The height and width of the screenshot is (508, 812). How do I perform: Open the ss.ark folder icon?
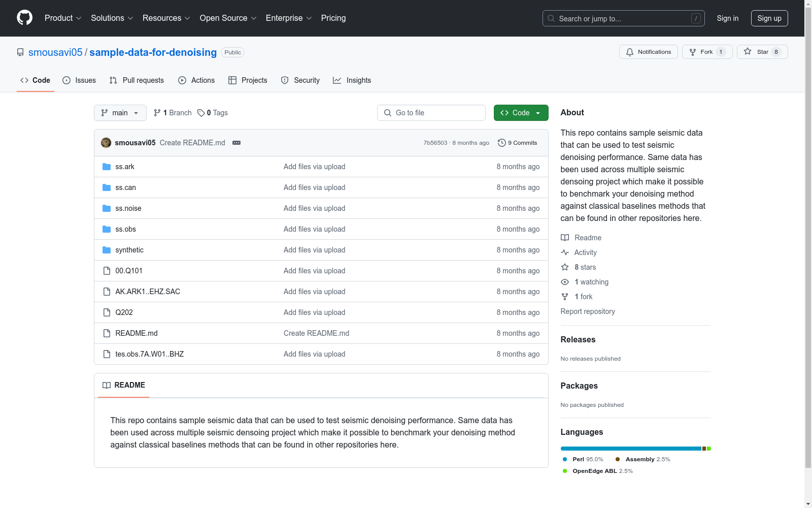coord(107,167)
